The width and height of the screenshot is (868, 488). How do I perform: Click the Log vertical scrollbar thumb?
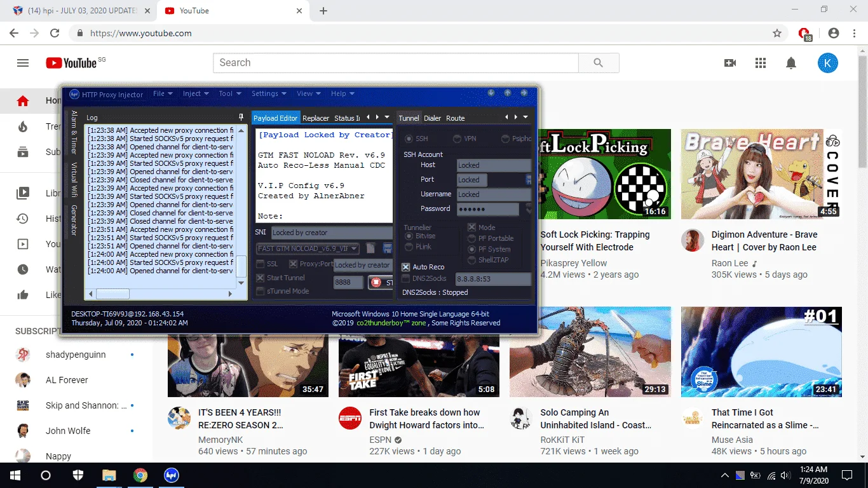(x=241, y=266)
